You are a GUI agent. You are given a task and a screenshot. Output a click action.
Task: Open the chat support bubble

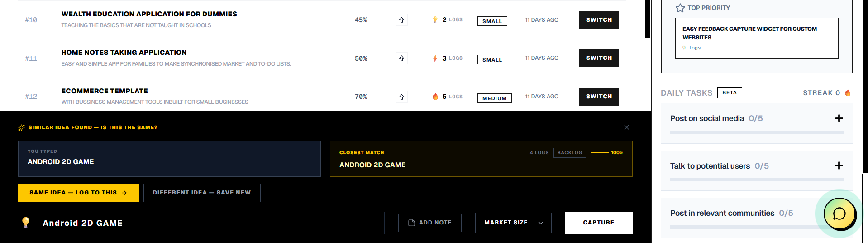point(839,214)
